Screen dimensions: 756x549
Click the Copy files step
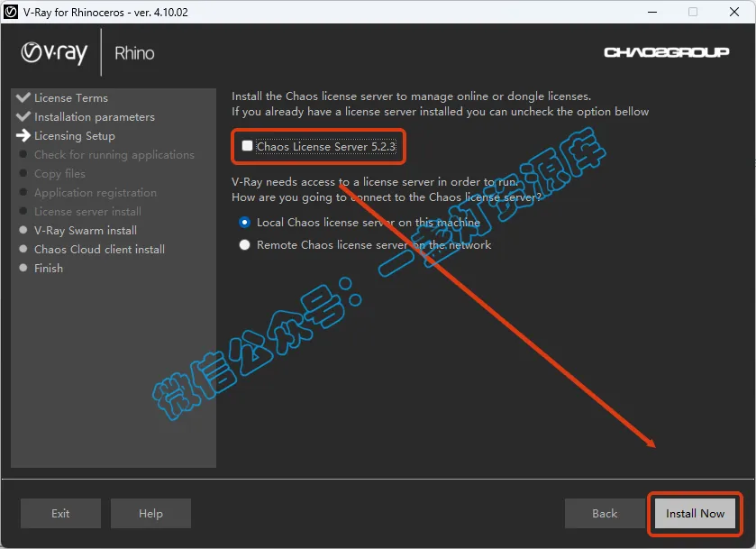59,174
